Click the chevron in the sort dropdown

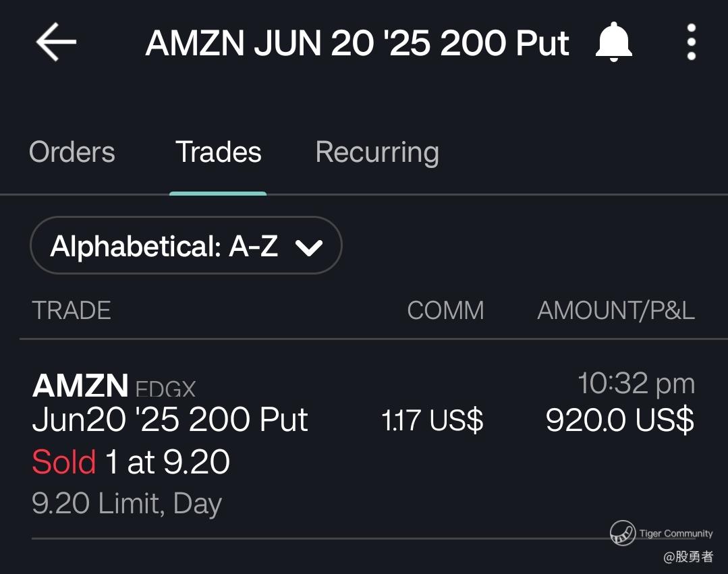(309, 248)
